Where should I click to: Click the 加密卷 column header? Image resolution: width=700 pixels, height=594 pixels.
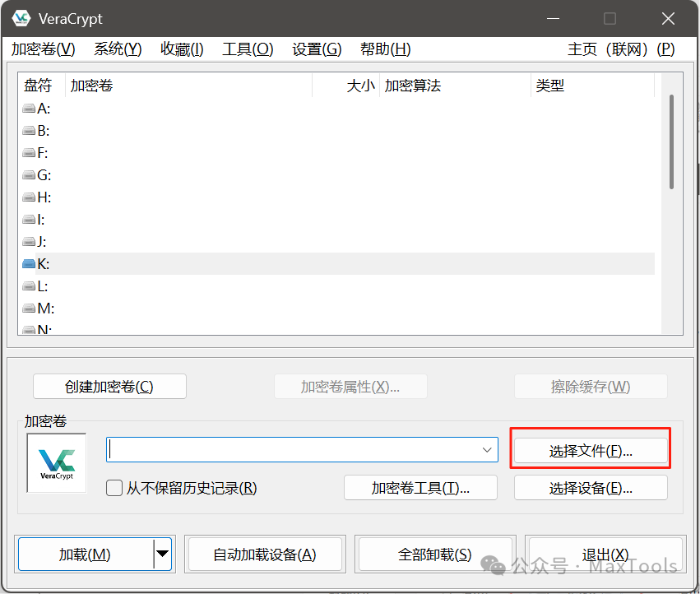[x=188, y=85]
